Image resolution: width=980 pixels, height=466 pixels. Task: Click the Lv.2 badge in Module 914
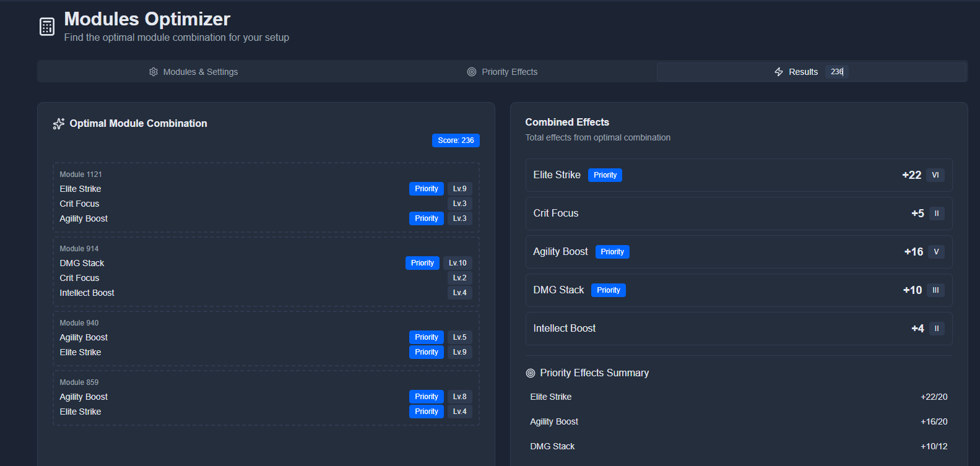(460, 278)
